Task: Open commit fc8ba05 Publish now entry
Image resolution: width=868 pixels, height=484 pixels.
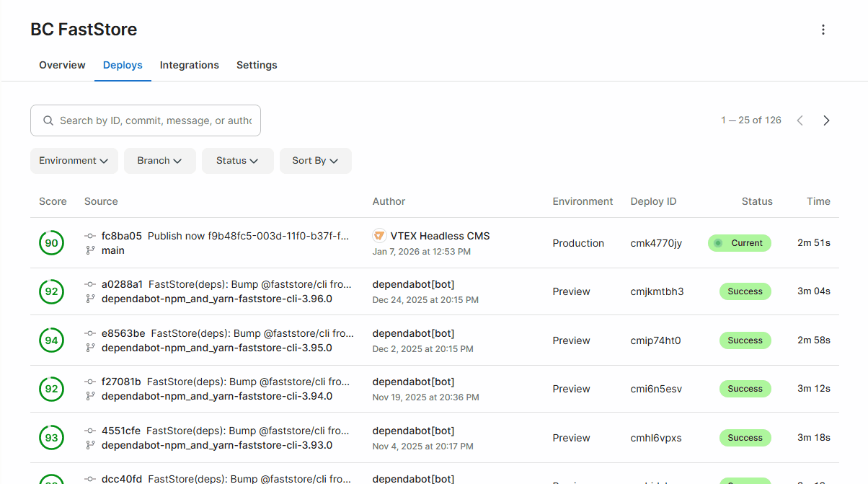Action: [225, 236]
